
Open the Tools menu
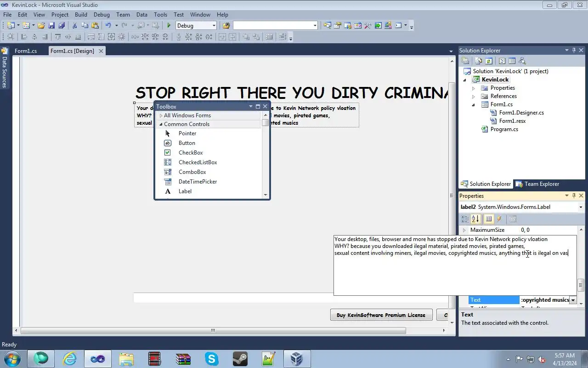[160, 15]
